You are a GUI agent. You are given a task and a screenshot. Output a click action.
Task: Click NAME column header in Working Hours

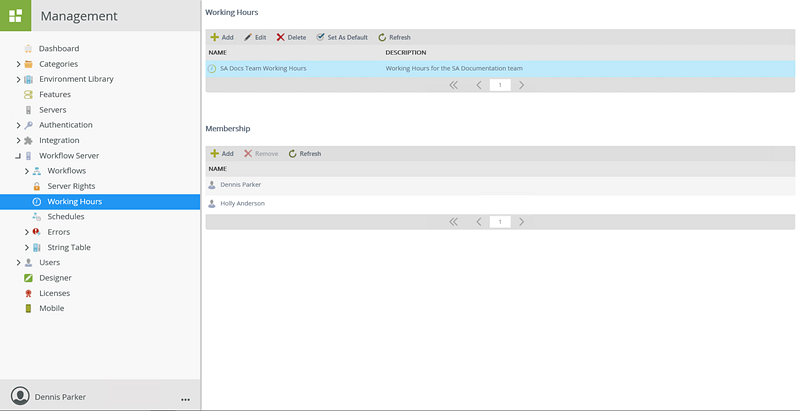point(217,53)
